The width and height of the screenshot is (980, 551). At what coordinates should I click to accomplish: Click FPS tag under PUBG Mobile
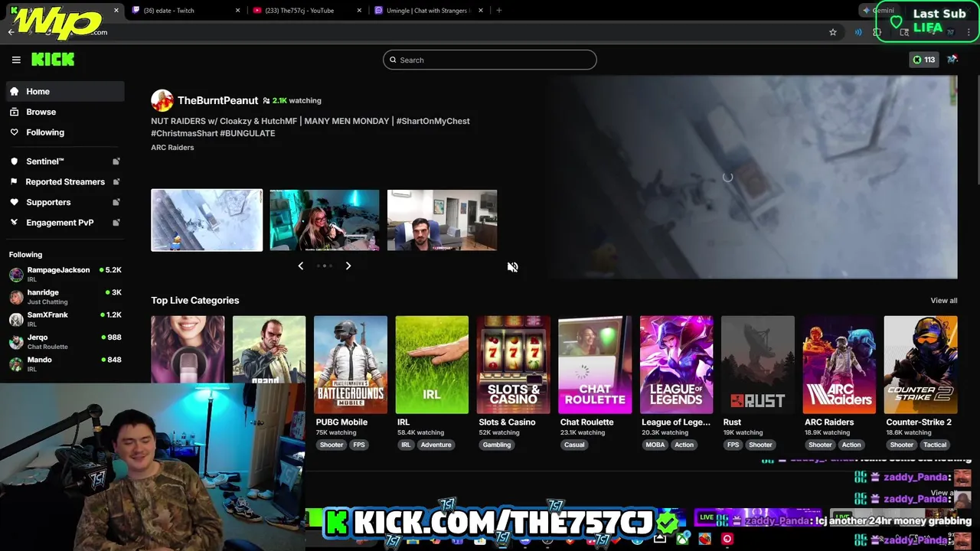359,445
